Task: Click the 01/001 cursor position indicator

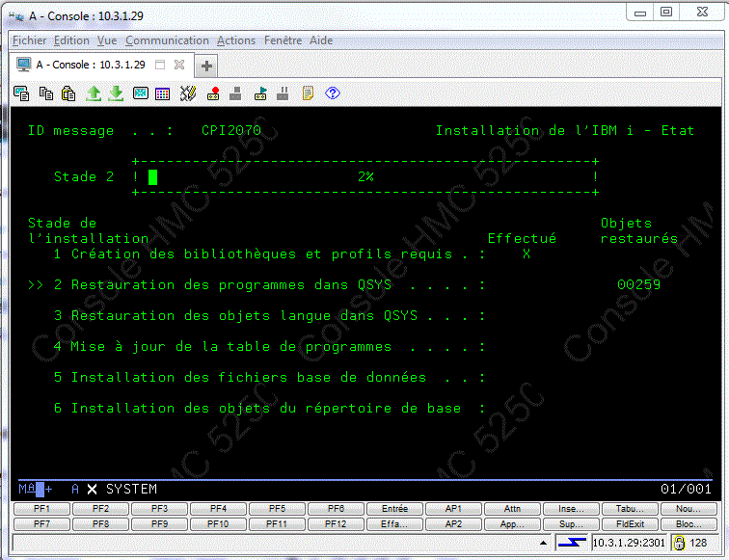Action: 686,489
